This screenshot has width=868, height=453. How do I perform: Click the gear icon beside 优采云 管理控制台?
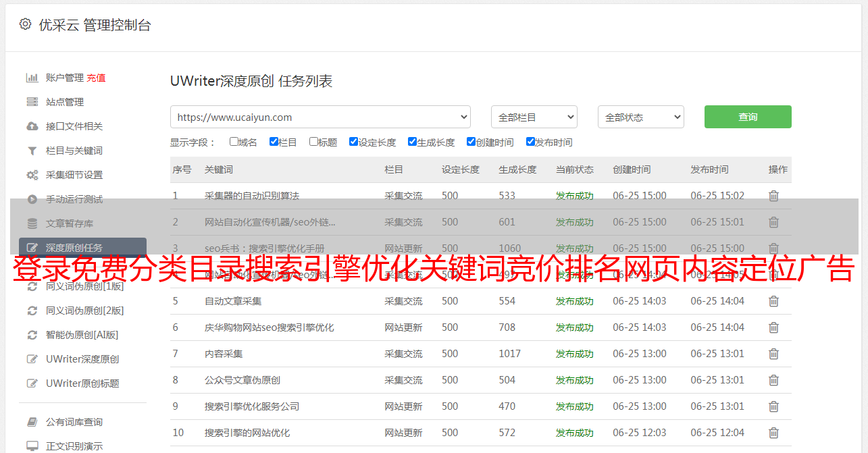click(25, 24)
